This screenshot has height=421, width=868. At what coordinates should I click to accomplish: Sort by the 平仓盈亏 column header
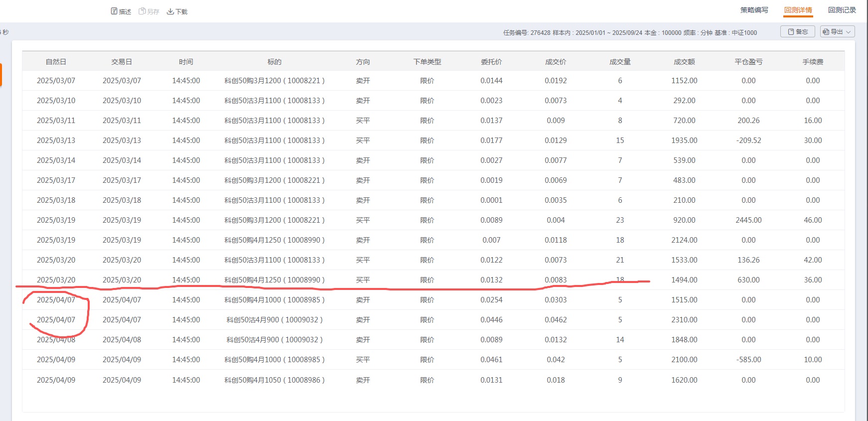[748, 62]
